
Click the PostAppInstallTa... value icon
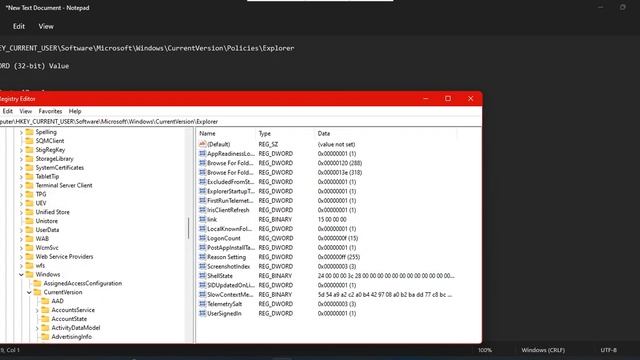(x=202, y=247)
